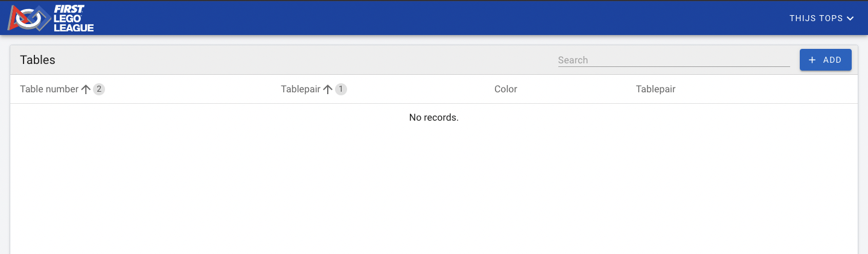Click the Tables panel heading

tap(37, 60)
